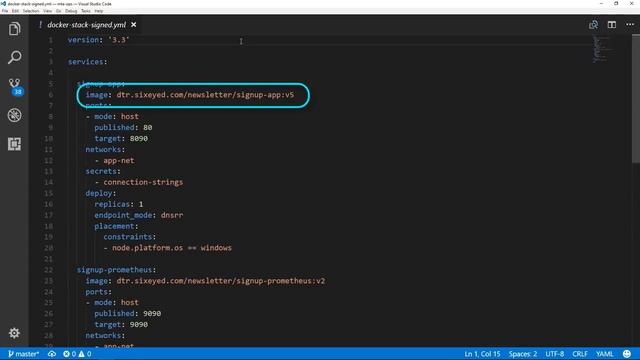Screen dimensions: 640x360
Task: Click the published: 80 line
Action: click(x=123, y=127)
